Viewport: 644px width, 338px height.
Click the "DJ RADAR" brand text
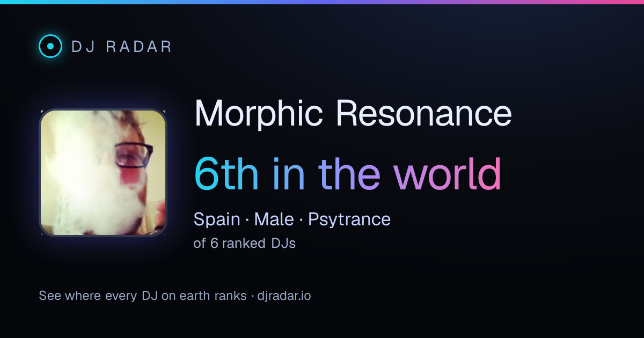pos(121,47)
